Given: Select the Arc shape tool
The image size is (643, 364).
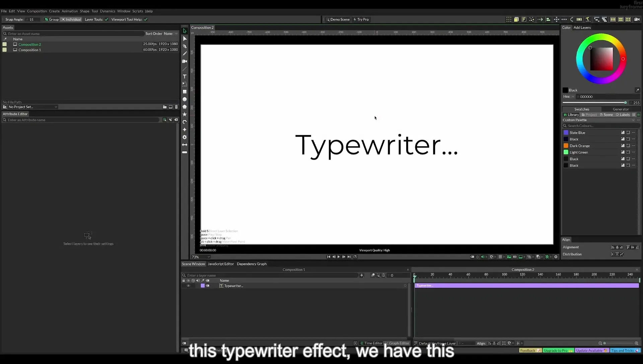Looking at the screenshot, I should [x=185, y=122].
